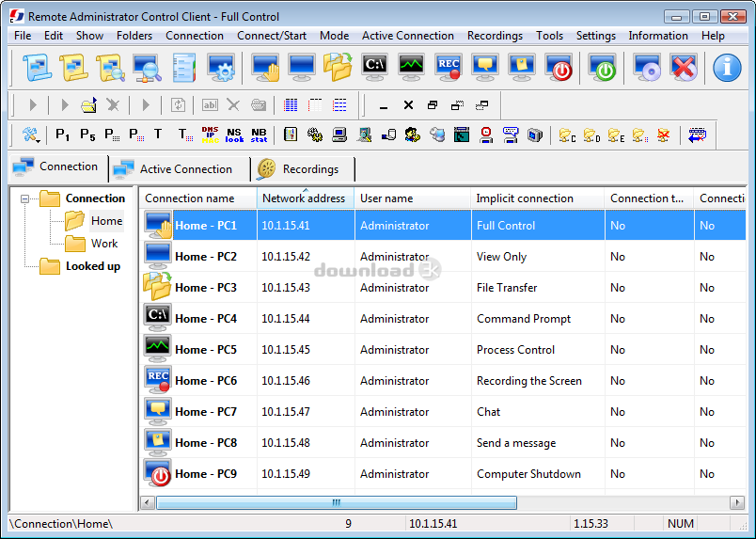Click the horizontal scrollbar thumb
This screenshot has height=539, width=756.
tap(336, 503)
